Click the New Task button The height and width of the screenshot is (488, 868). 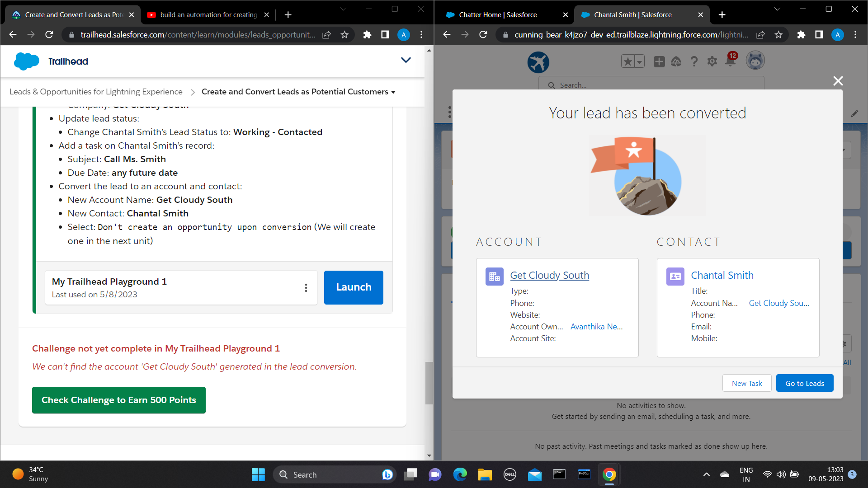click(x=746, y=383)
